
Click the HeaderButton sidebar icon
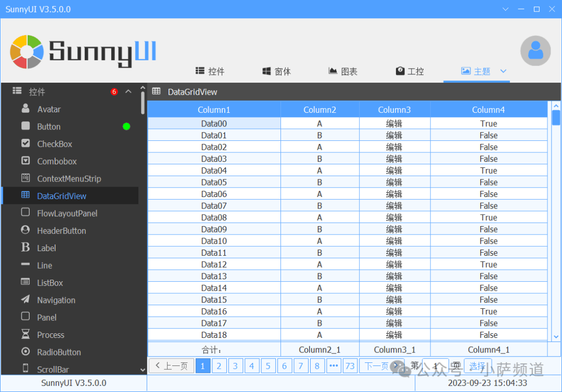(x=25, y=230)
